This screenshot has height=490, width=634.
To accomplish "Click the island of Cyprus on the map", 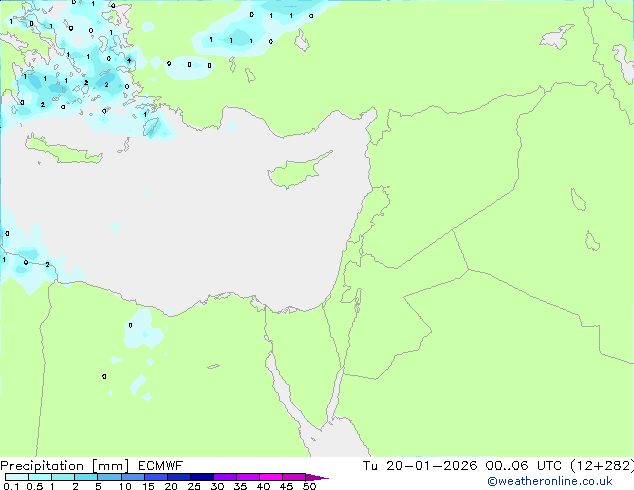I will [x=297, y=172].
